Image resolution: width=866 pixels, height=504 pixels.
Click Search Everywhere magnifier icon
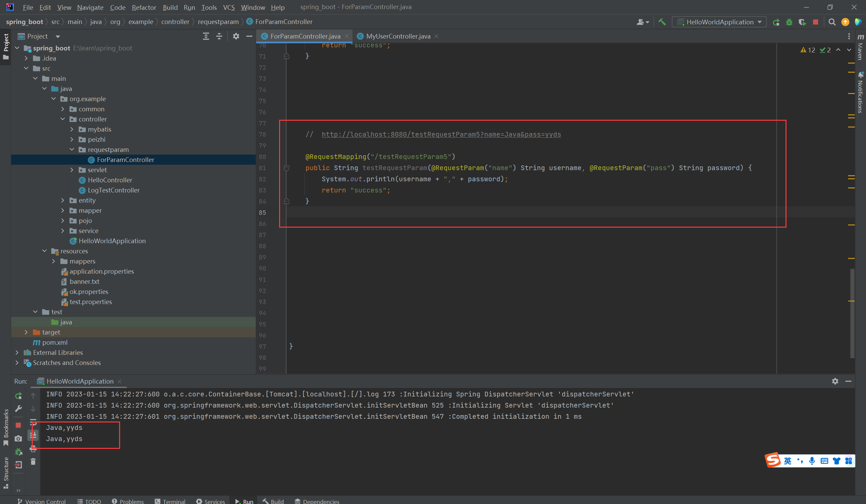[831, 22]
